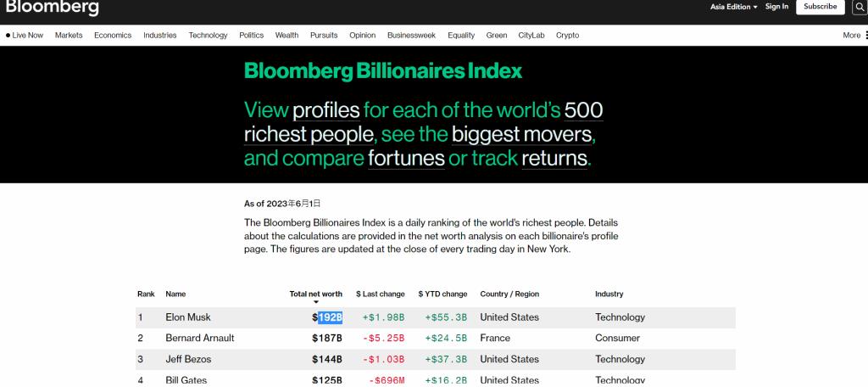Open the Asia Edition dropdown

(733, 7)
